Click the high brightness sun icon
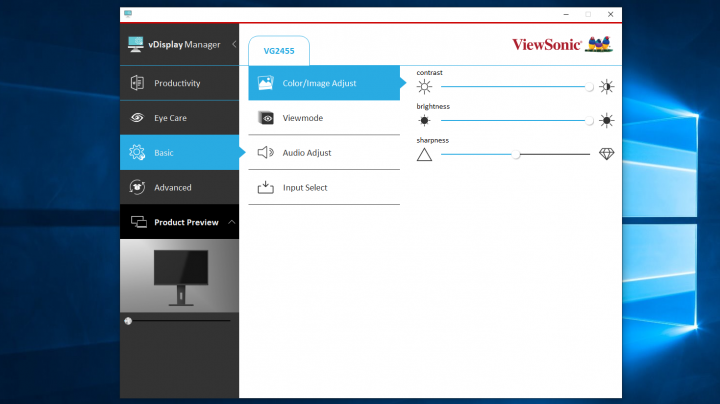Screen dimensions: 720x404 [607, 120]
